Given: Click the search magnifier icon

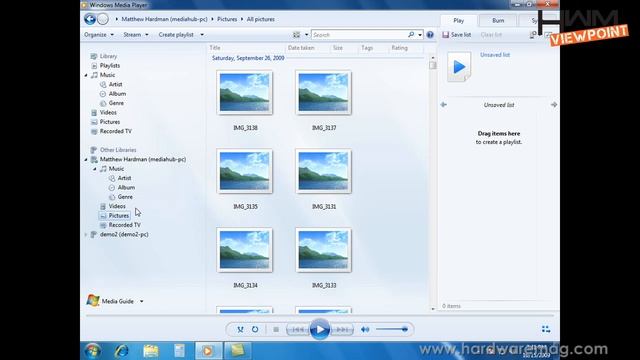Looking at the screenshot, I should (411, 35).
